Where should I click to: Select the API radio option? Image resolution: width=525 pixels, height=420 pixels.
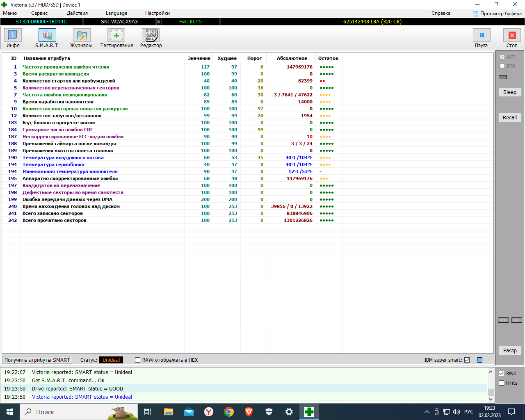click(502, 57)
